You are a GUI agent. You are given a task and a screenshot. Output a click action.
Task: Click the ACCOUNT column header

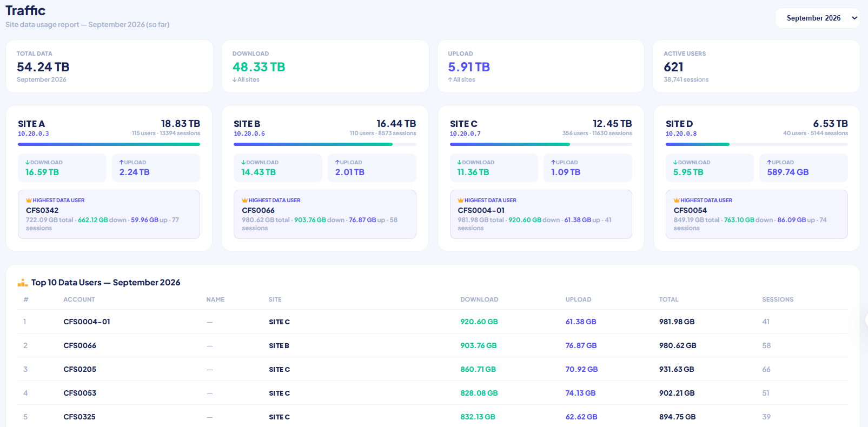[79, 299]
